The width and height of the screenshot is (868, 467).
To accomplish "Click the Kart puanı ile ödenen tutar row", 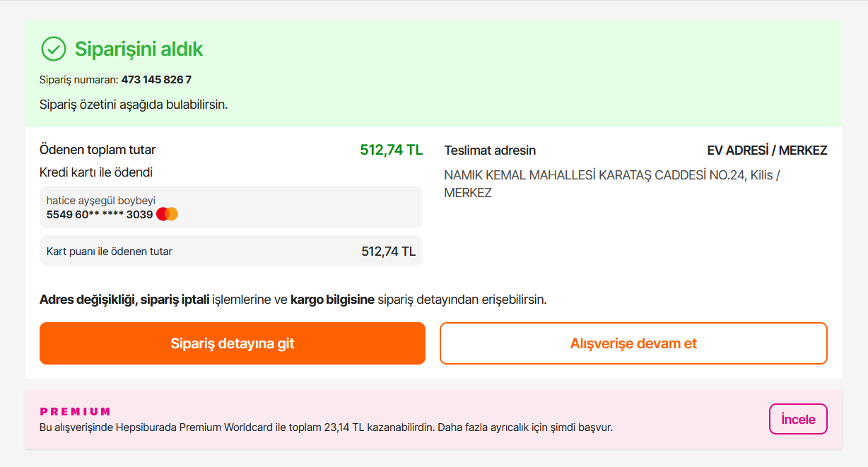I will (x=231, y=251).
